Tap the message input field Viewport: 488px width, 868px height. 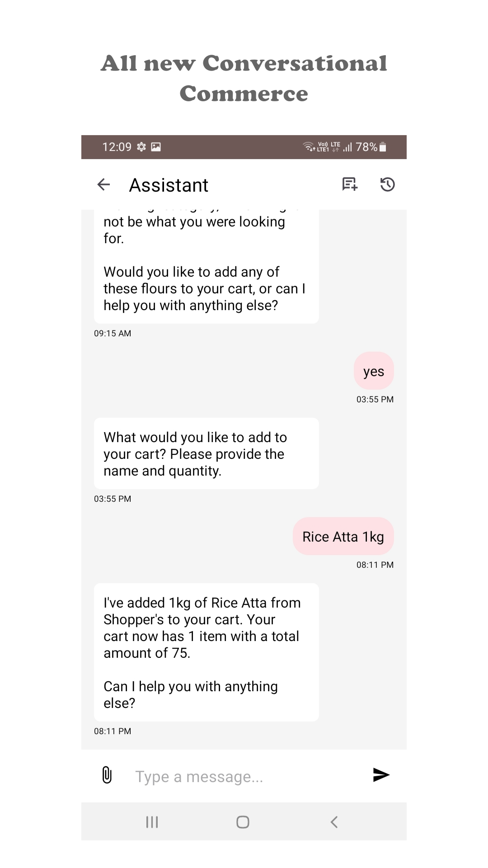pos(226,776)
